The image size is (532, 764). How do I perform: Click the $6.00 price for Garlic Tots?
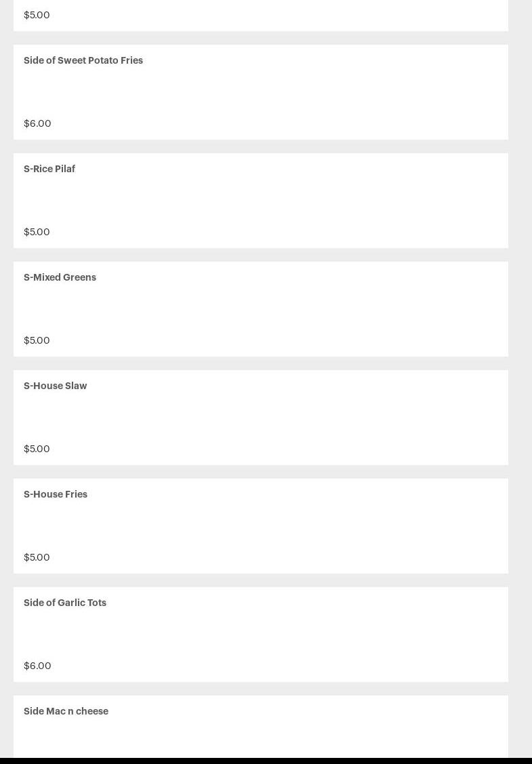pos(37,666)
